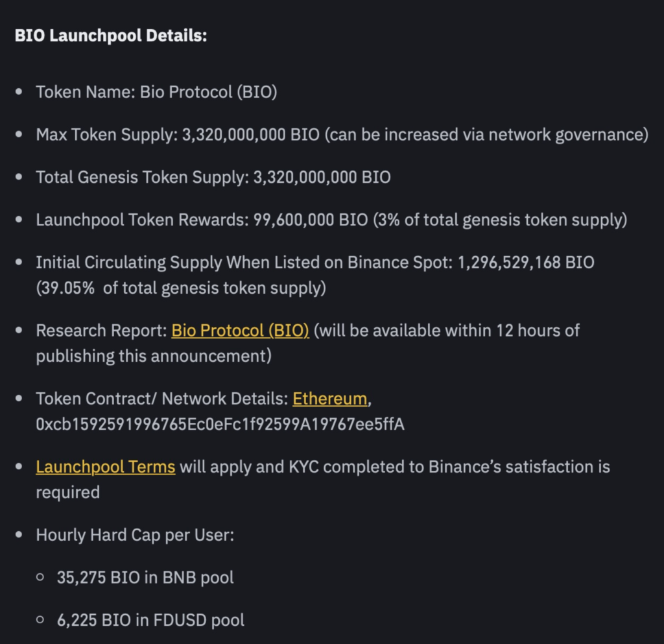Screen dimensions: 664x644
Task: Click the Total Genesis Token Supply line
Action: [213, 177]
